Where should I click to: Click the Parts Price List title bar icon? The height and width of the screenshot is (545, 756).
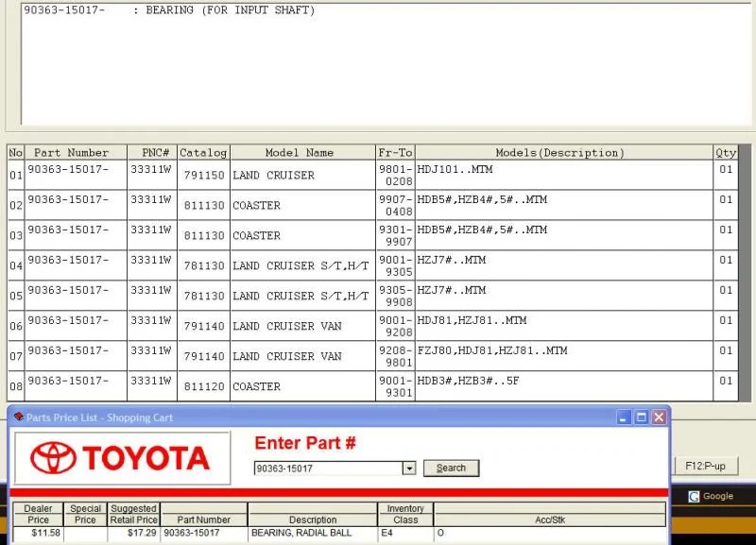click(17, 417)
